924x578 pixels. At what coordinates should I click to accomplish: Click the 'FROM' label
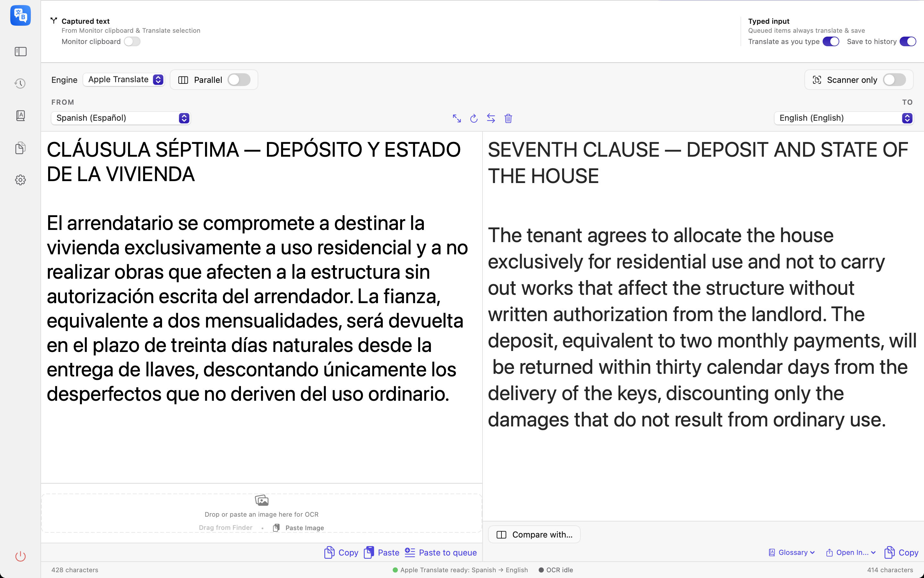pos(63,102)
